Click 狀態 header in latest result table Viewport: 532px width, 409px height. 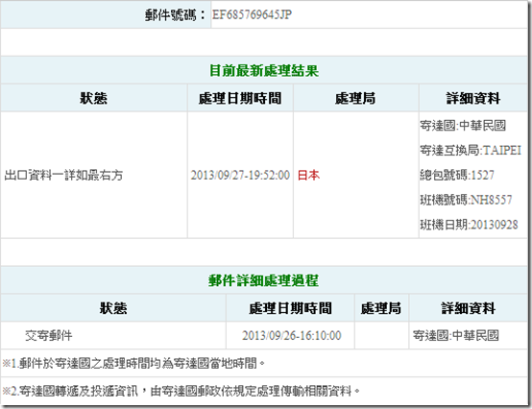pos(94,98)
